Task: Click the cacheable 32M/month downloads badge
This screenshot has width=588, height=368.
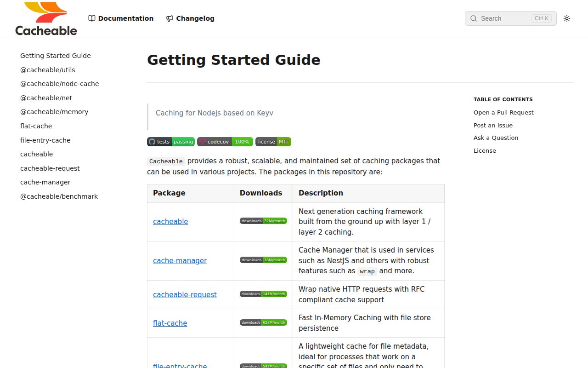Action: pyautogui.click(x=263, y=221)
